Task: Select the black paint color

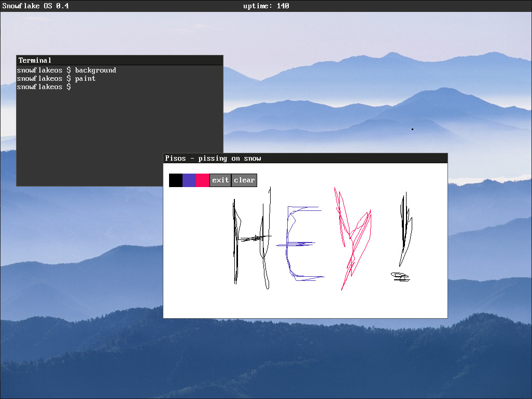Action: [176, 180]
